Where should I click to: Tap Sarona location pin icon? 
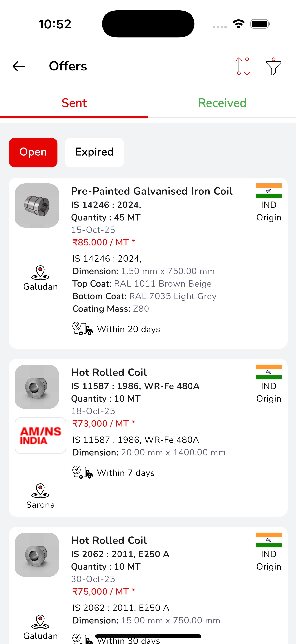pyautogui.click(x=40, y=490)
